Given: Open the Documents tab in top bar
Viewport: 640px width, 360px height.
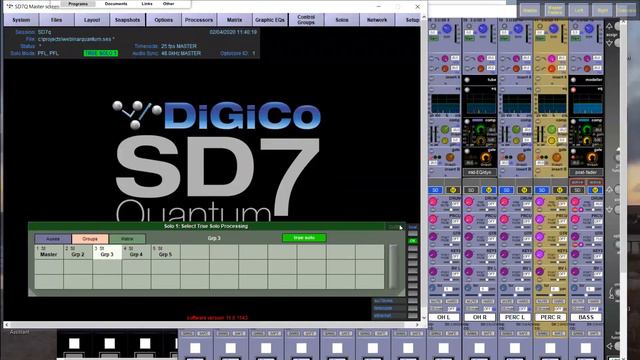Looking at the screenshot, I should (116, 4).
